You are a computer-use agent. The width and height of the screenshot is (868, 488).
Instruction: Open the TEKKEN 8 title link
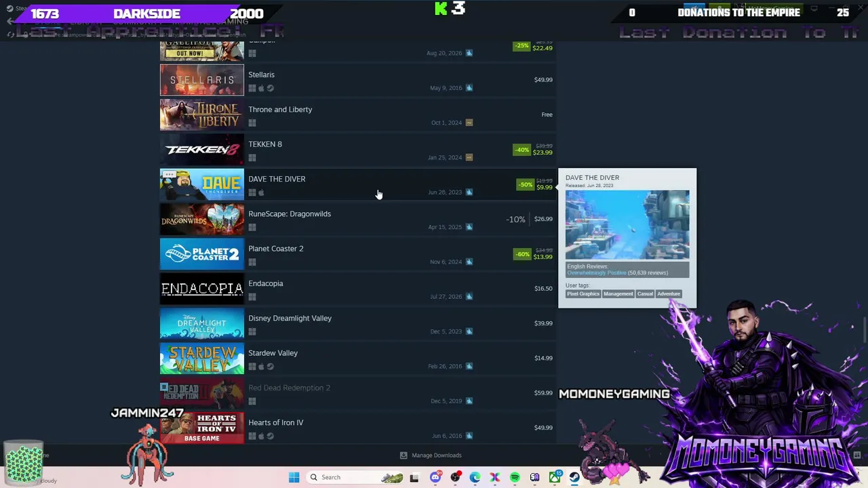click(265, 144)
